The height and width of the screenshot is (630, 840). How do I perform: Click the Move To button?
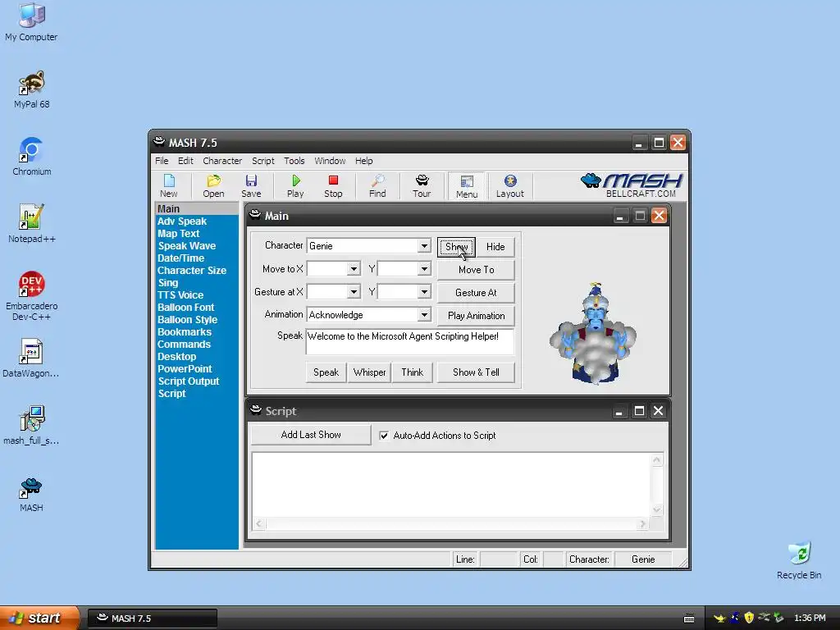click(477, 270)
